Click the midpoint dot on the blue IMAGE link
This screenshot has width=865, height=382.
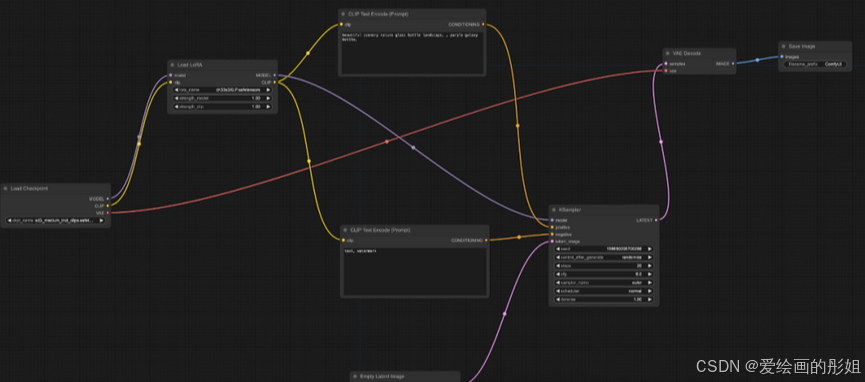pyautogui.click(x=757, y=60)
